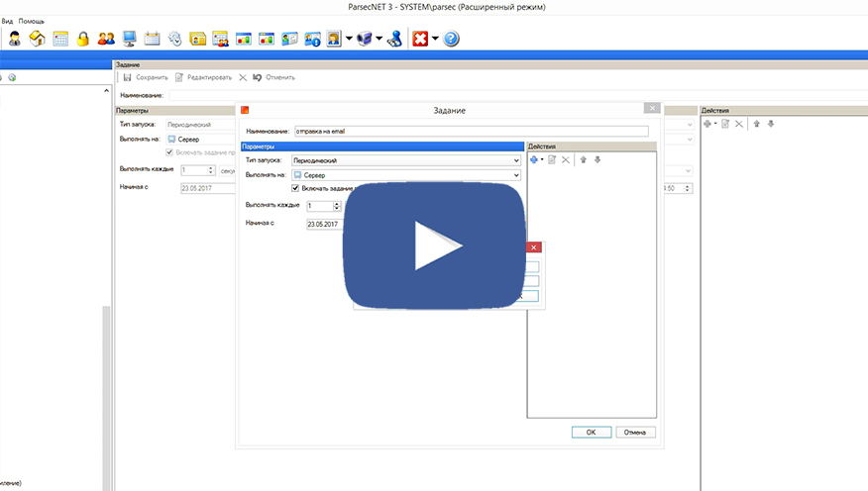This screenshot has width=868, height=491.
Task: Click Сохранить in background Задание toolbar
Action: tap(146, 77)
